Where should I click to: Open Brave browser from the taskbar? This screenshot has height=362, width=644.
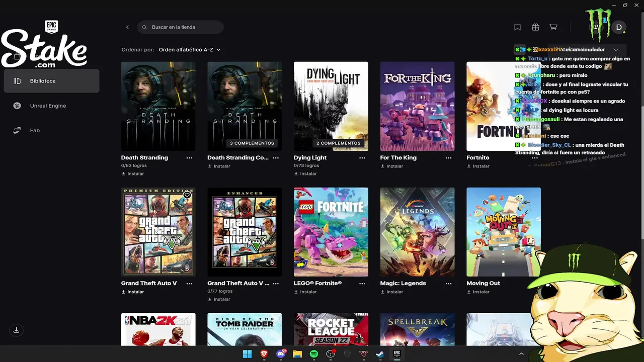264,354
